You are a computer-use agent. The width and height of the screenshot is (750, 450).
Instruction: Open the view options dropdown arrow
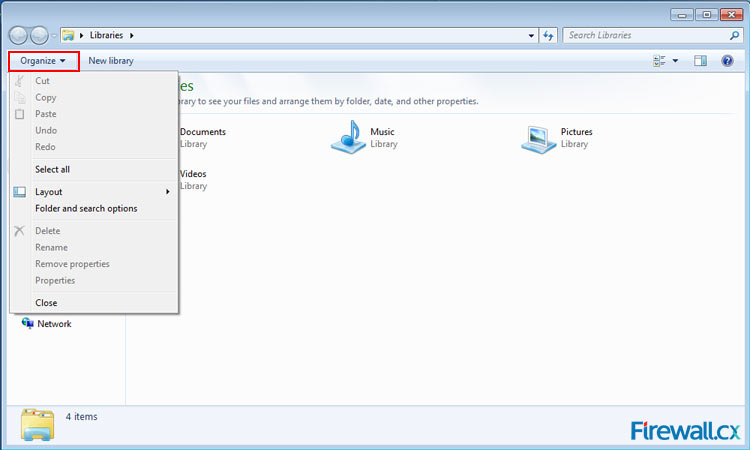(675, 61)
